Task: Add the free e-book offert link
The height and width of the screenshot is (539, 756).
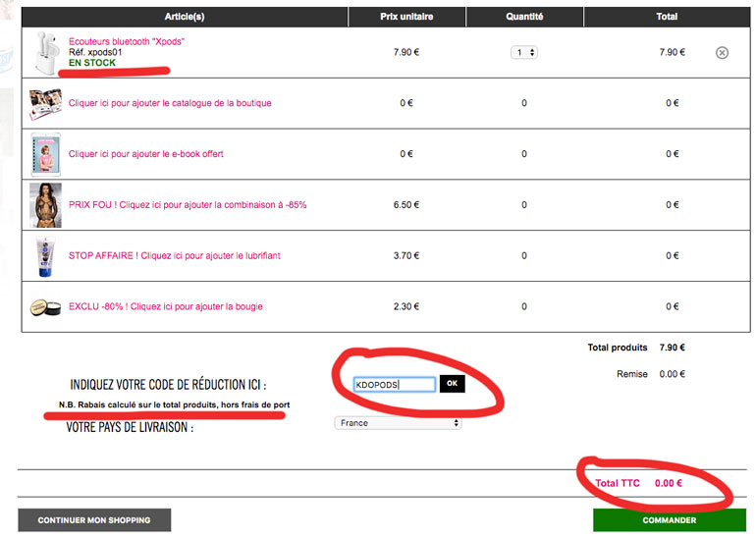Action: pyautogui.click(x=145, y=154)
